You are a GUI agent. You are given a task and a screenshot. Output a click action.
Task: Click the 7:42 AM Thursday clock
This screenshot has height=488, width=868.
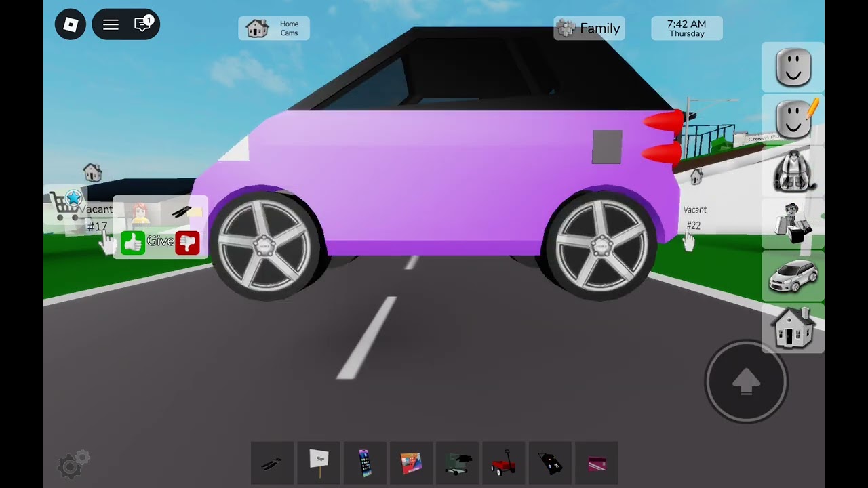click(x=686, y=28)
